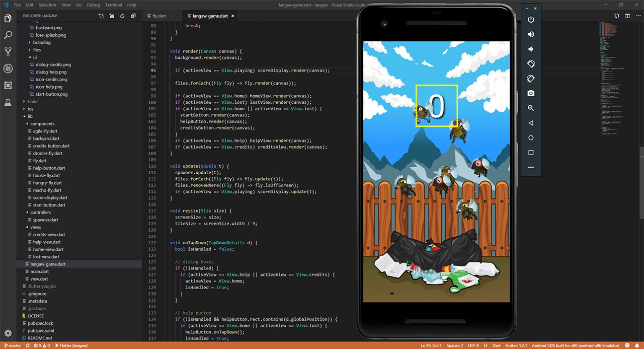Tap the score number 0 in the emulator game
This screenshot has width=644, height=349.
click(437, 106)
